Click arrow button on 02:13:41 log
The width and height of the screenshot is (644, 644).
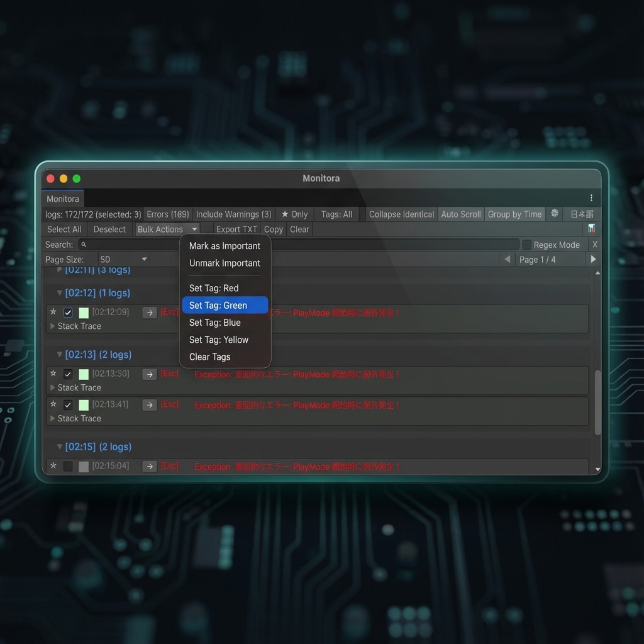(x=150, y=406)
